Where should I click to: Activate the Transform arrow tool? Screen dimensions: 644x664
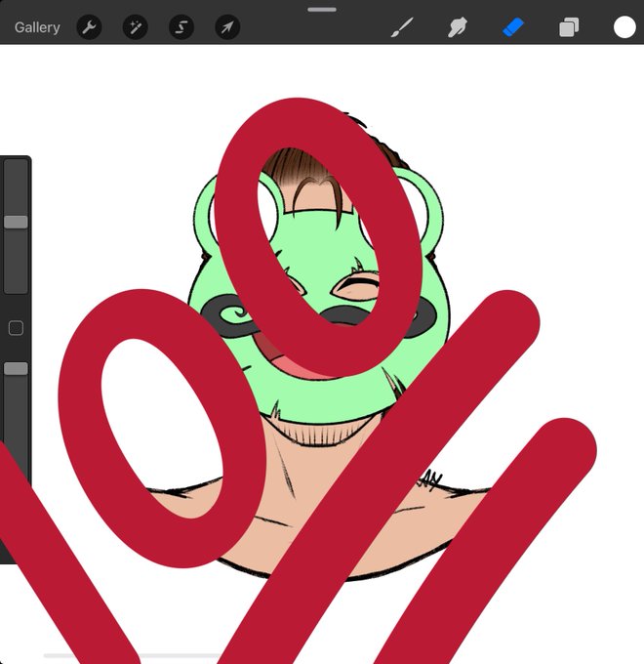tap(227, 27)
